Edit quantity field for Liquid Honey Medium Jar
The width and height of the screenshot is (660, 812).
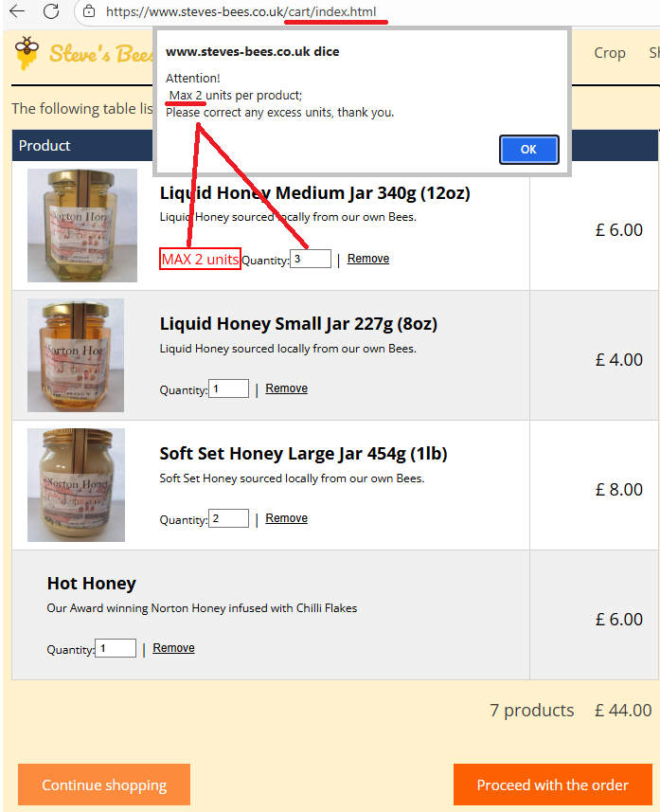pos(311,259)
